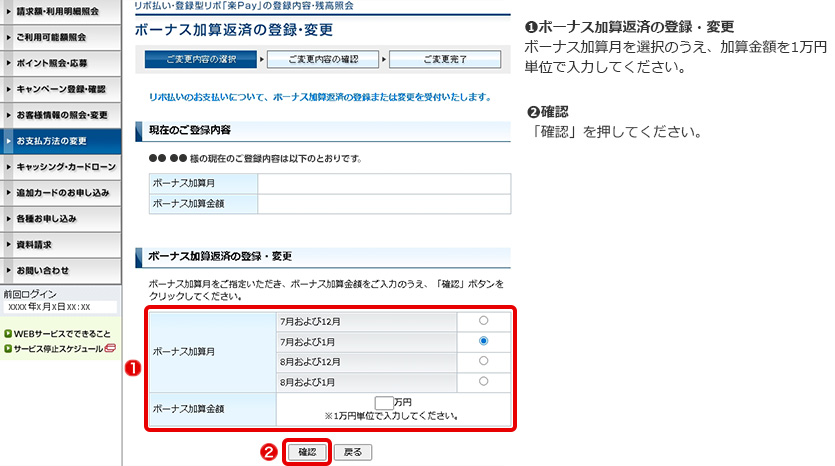Open ご利用可能額照会 sidebar menu
Screen dimensions: 835x466
[60, 37]
